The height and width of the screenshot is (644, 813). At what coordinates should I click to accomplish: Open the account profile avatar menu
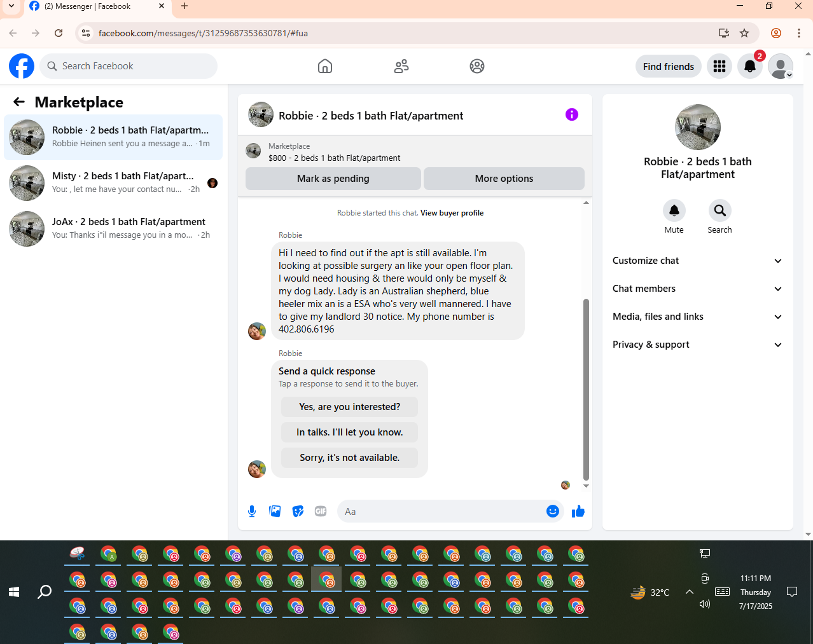tap(781, 66)
